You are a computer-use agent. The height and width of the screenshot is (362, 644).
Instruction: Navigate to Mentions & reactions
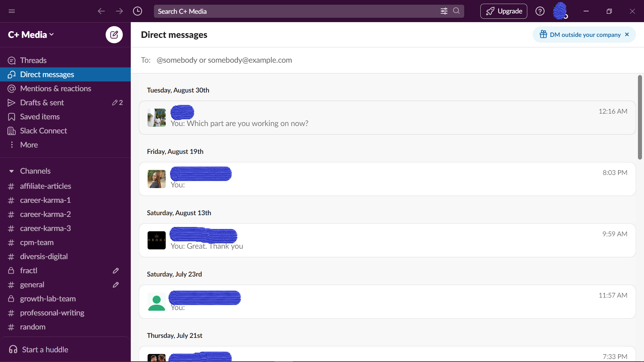click(x=55, y=88)
